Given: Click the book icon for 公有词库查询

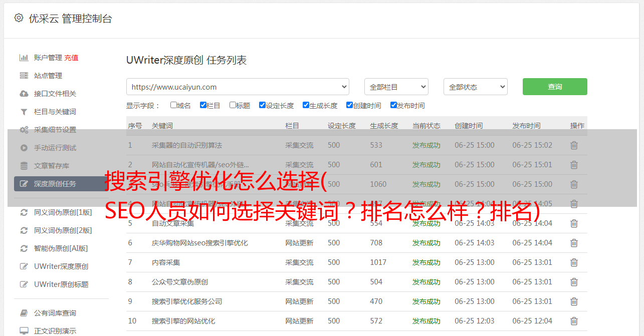Looking at the screenshot, I should coord(24,313).
